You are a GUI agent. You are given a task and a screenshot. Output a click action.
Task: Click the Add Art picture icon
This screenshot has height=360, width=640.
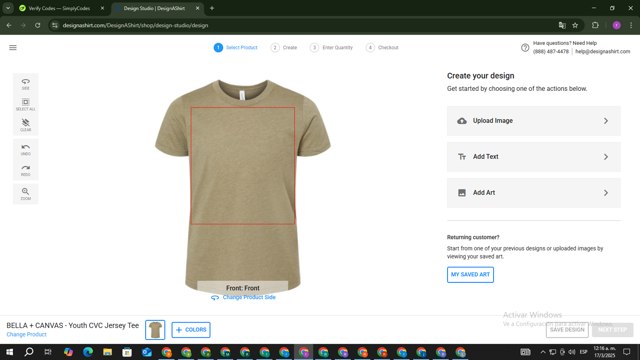[462, 193]
